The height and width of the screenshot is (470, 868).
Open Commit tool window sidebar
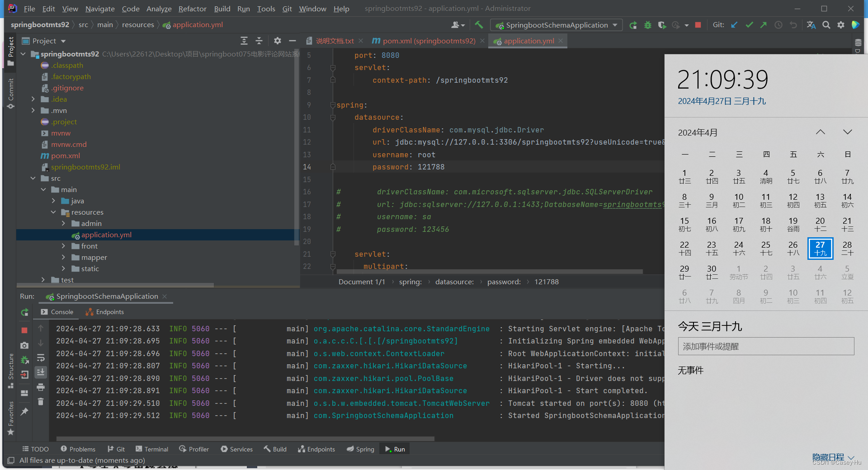pos(10,93)
